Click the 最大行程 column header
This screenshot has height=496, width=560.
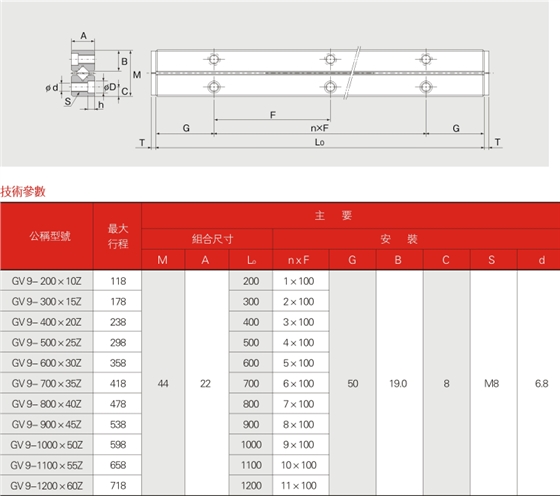(x=118, y=236)
